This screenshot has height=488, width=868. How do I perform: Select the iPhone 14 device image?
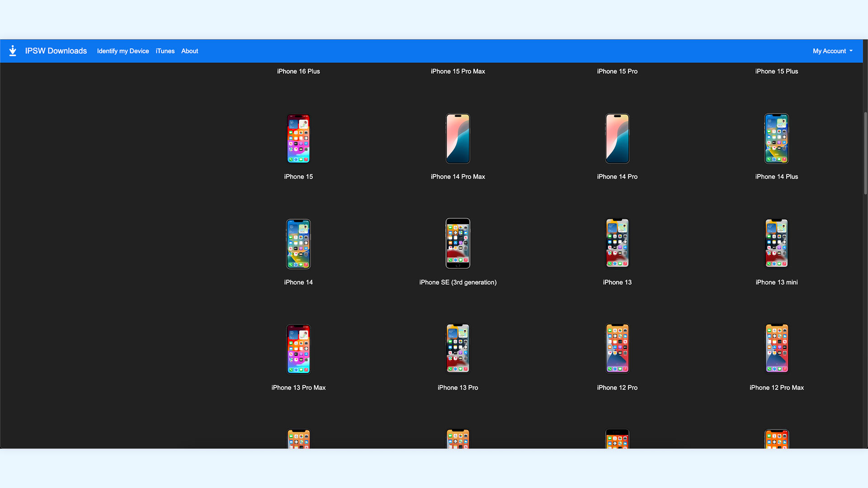(x=298, y=244)
